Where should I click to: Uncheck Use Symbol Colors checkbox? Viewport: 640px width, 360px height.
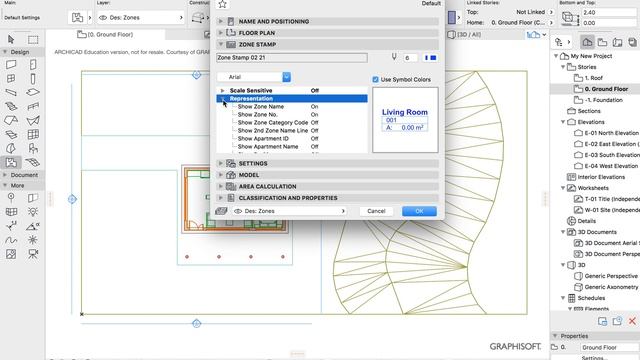(x=375, y=80)
